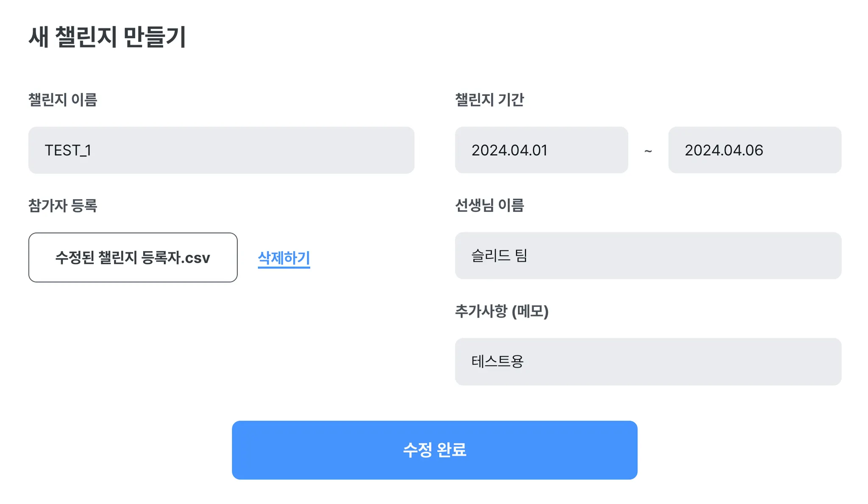Image resolution: width=868 pixels, height=504 pixels.
Task: Click the 슬리드 팀 text in the teacher field
Action: point(499,256)
